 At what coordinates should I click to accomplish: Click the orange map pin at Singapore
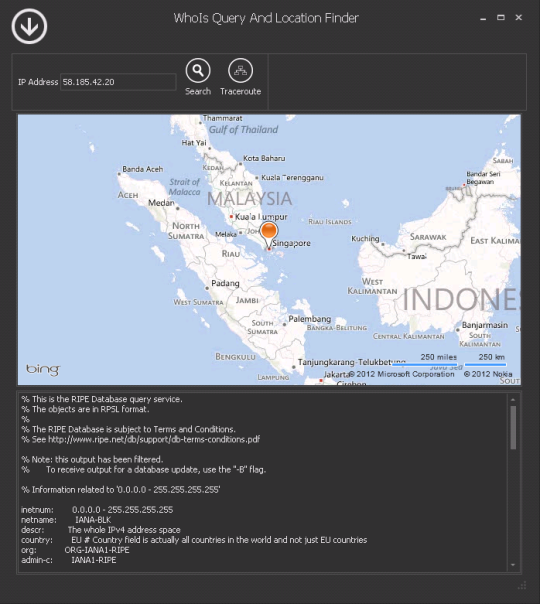click(x=268, y=234)
